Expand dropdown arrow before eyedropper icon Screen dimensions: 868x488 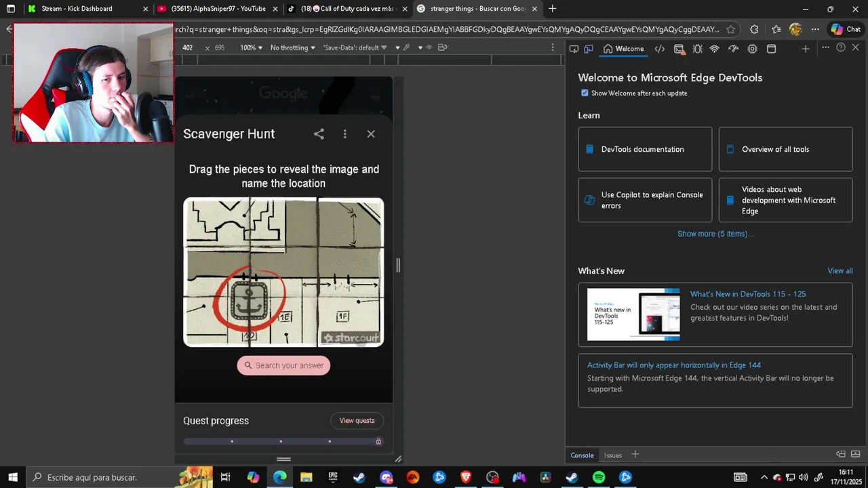[x=397, y=47]
